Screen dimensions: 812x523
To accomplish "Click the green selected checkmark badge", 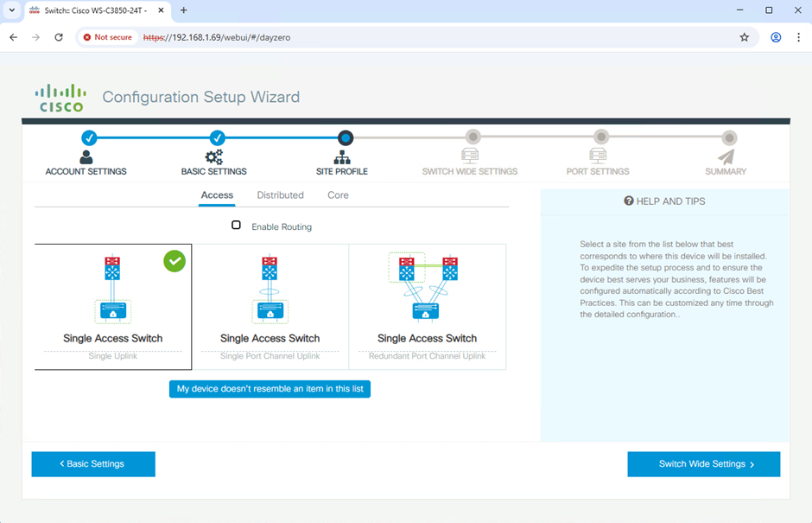I will pyautogui.click(x=174, y=261).
